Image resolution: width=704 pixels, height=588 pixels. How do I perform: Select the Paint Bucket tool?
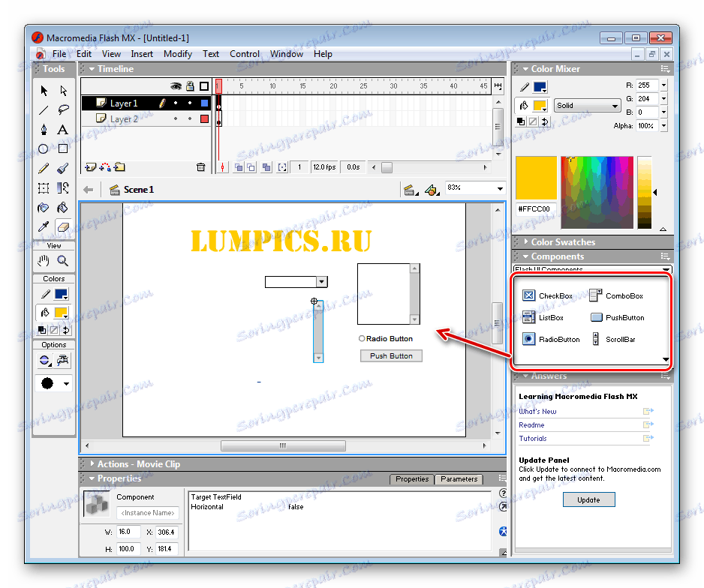click(63, 208)
